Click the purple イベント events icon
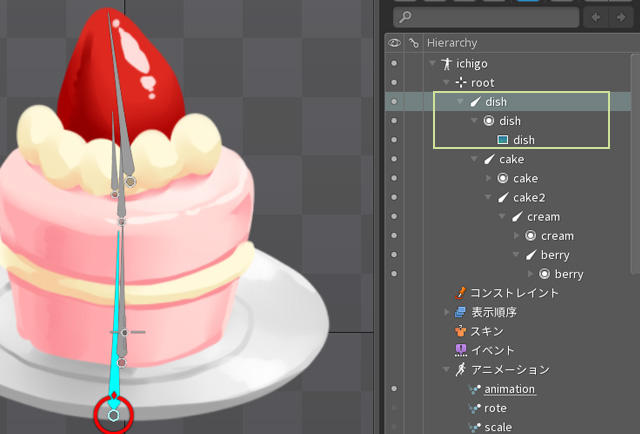The height and width of the screenshot is (434, 640). pos(460,350)
